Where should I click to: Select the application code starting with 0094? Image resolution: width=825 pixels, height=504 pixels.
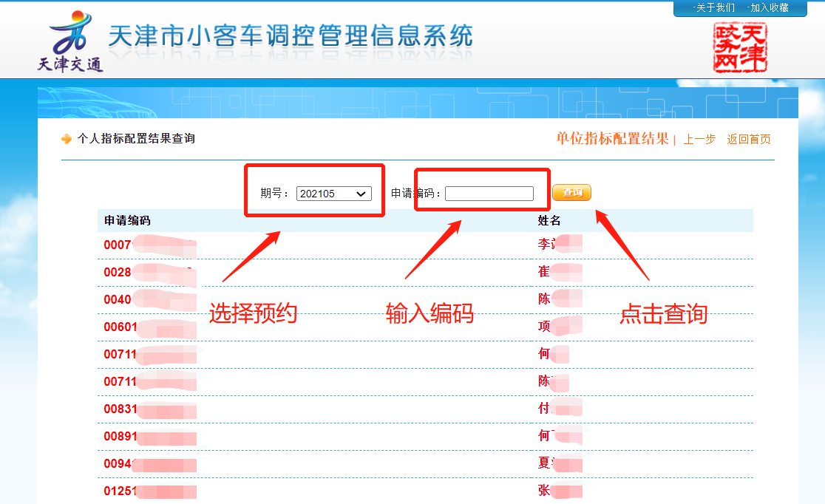click(150, 463)
